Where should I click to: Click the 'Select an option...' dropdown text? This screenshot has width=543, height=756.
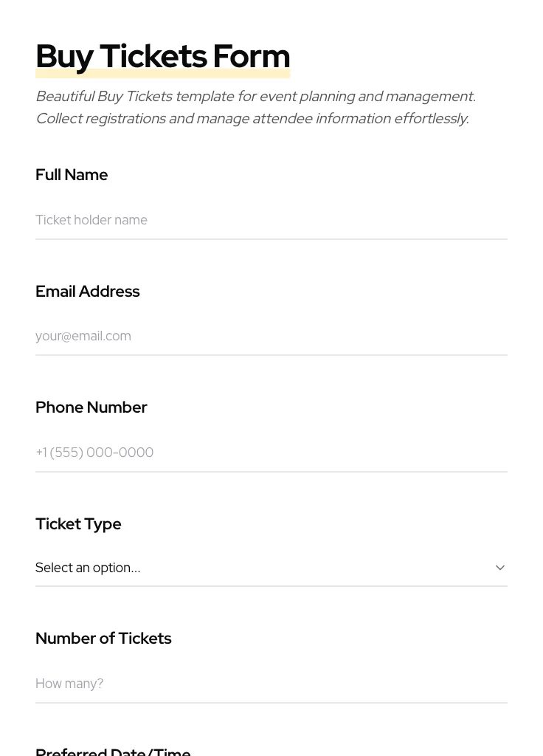[88, 568]
